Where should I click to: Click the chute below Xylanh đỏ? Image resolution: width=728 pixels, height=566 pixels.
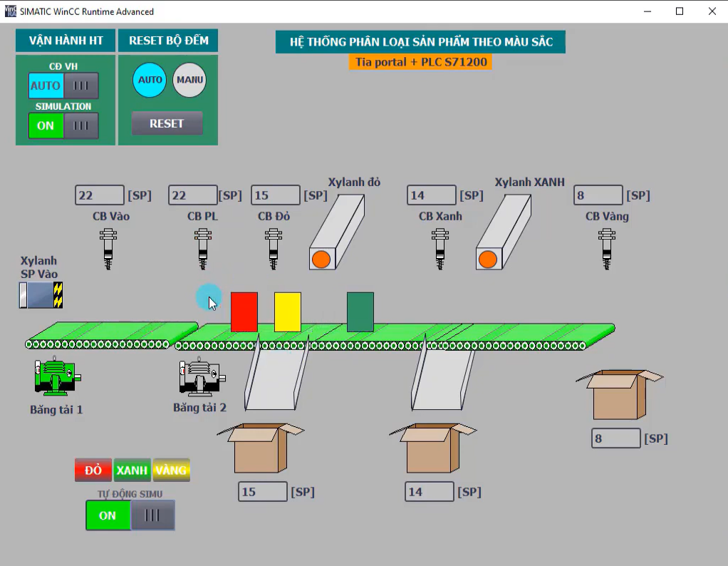click(x=276, y=379)
